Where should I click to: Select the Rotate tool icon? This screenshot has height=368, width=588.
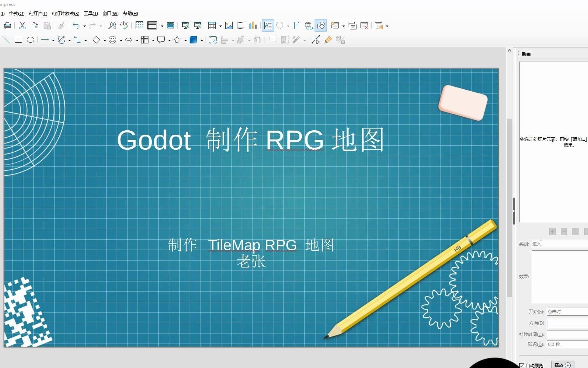[213, 40]
